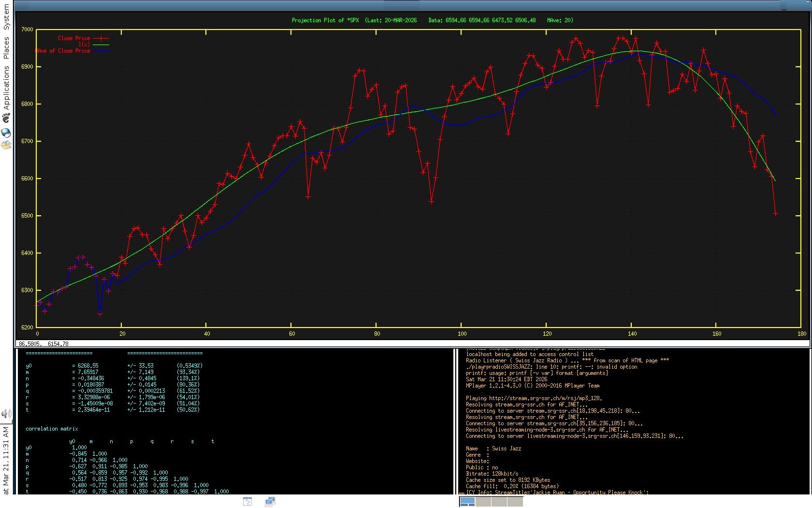Click the Close Price legend entry

74,38
